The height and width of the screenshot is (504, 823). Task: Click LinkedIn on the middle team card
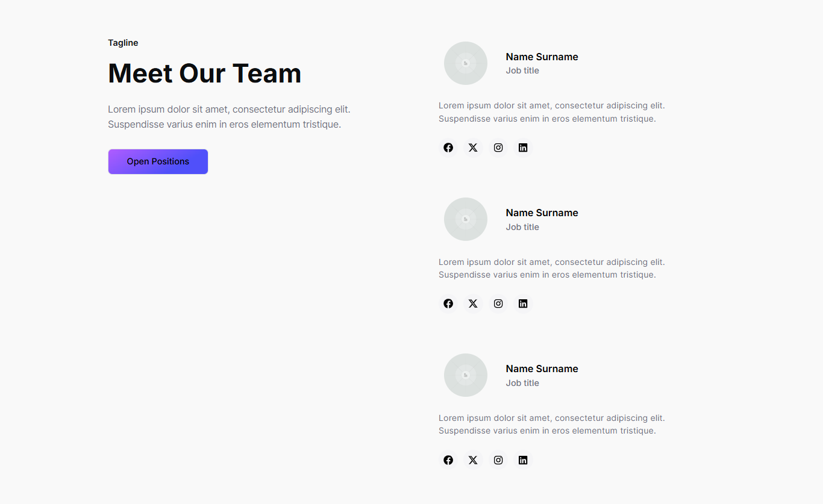coord(523,303)
